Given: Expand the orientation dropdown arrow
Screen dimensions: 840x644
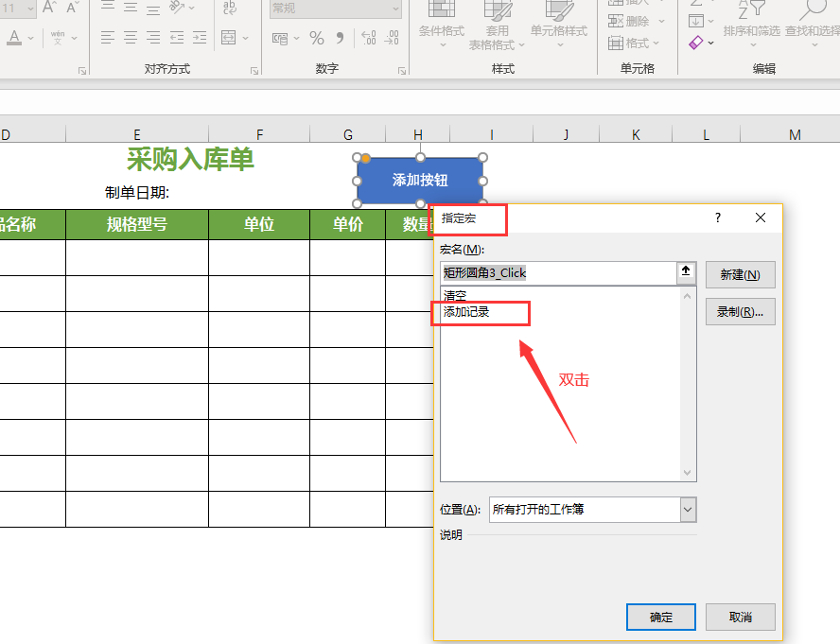Looking at the screenshot, I should pos(192,8).
